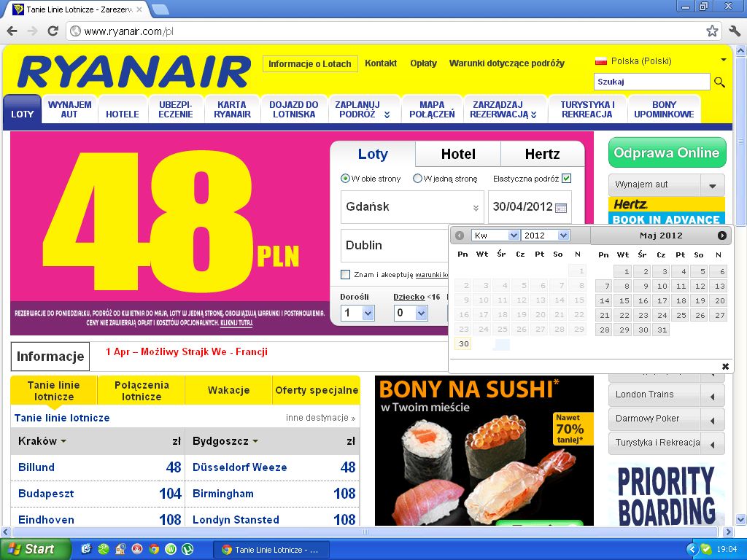Bookmark this page with the star icon

[712, 31]
